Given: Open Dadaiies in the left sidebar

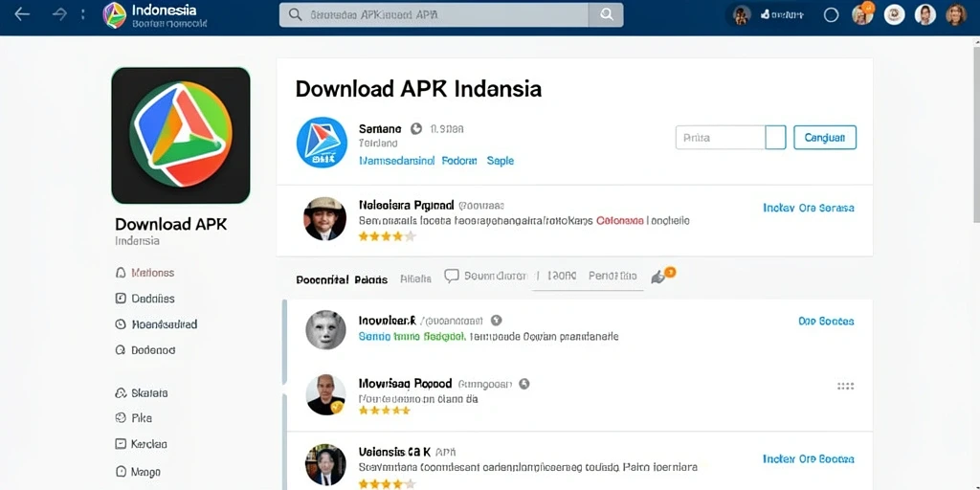Looking at the screenshot, I should (153, 299).
